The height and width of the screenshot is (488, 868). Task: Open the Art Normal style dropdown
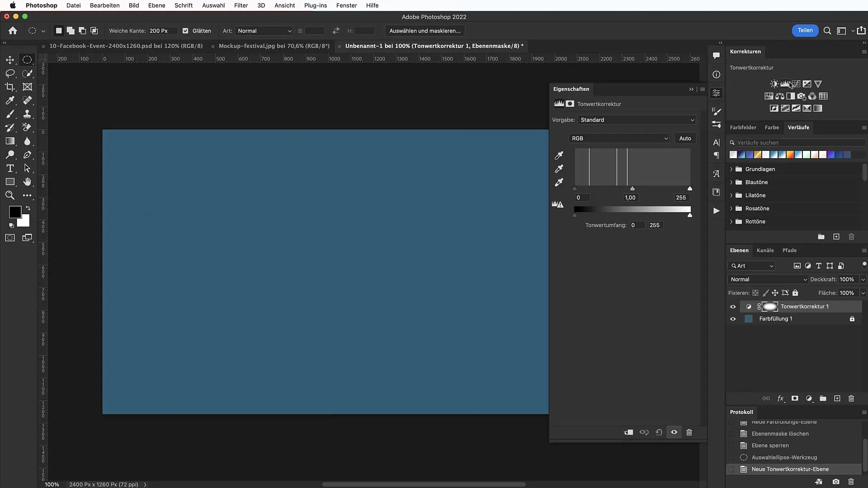pos(264,31)
